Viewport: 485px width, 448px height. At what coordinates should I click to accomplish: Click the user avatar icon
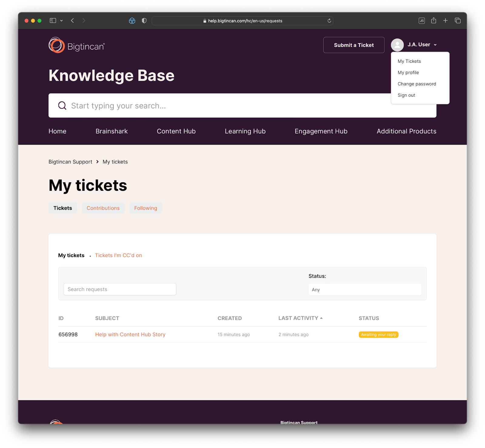[397, 45]
